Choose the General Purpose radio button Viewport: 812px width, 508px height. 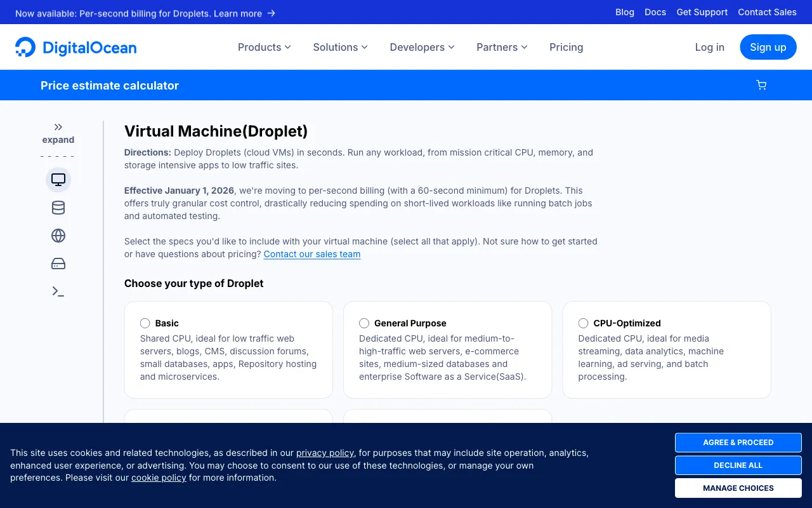[x=364, y=323]
